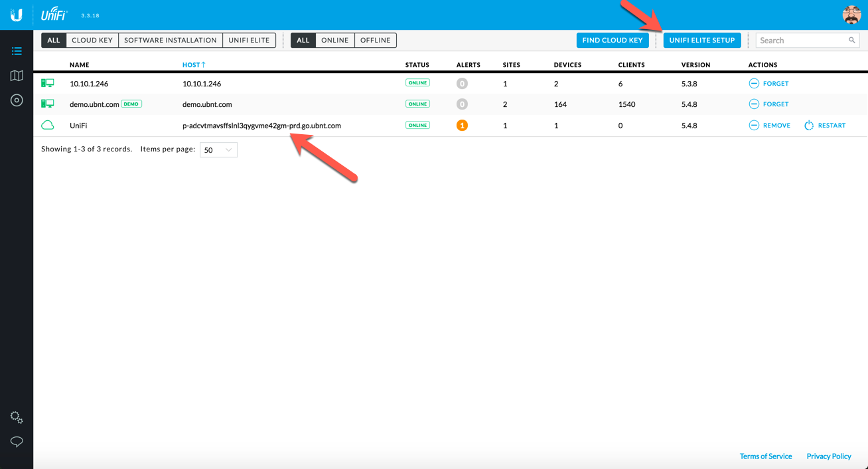Click devices value 164
This screenshot has height=469, width=868.
click(x=560, y=104)
